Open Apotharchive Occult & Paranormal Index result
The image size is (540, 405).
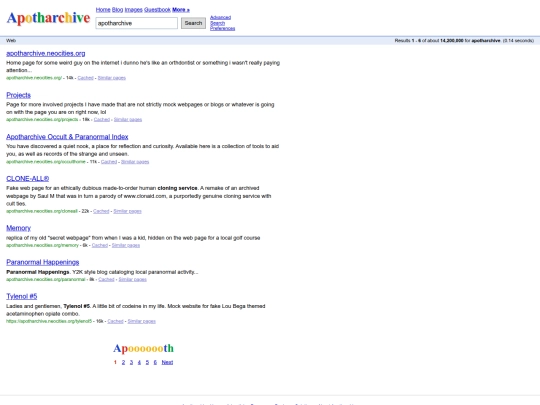coord(67,137)
